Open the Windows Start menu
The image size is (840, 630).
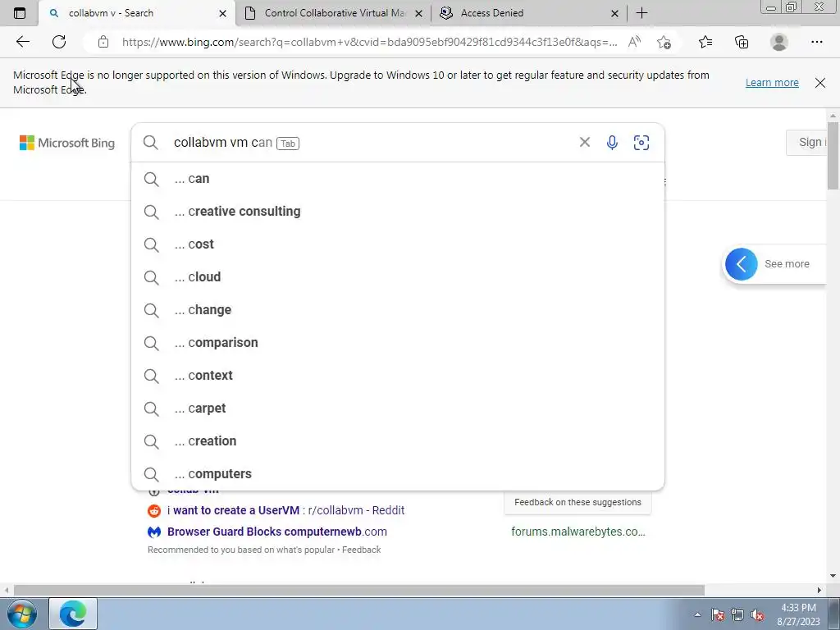coord(22,614)
